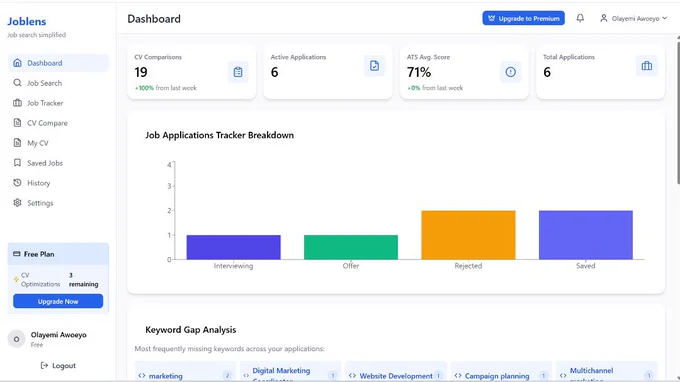The width and height of the screenshot is (680, 382).
Task: Click the Settings gear icon
Action: coord(17,202)
